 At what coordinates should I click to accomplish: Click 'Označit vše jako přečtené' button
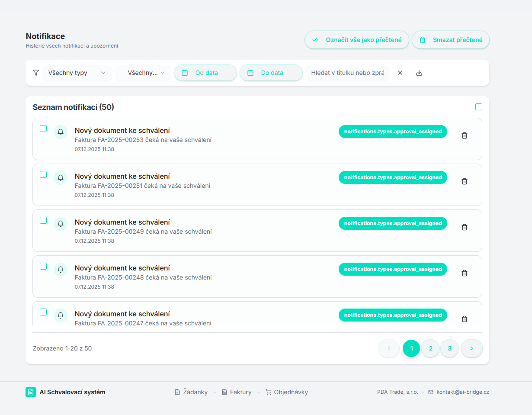point(357,40)
